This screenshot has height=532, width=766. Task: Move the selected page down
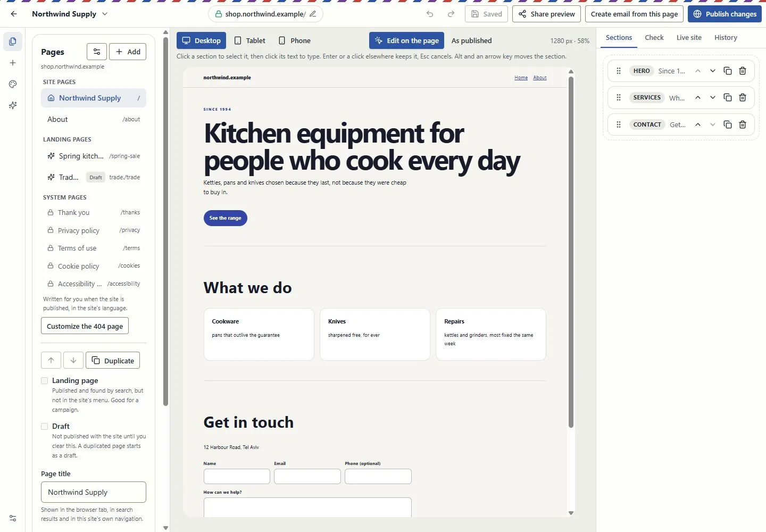[73, 360]
